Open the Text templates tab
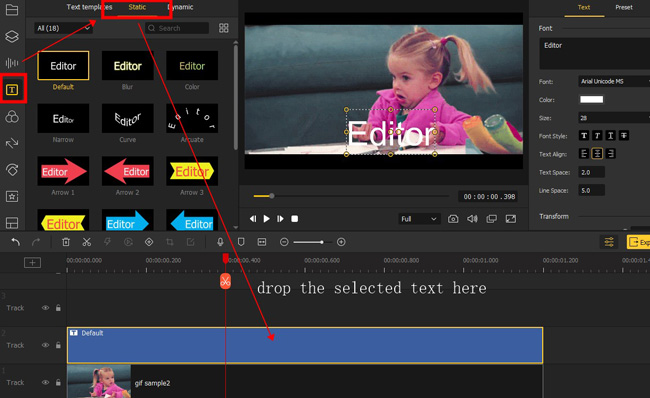Screen dimensions: 650x398 (x=89, y=7)
